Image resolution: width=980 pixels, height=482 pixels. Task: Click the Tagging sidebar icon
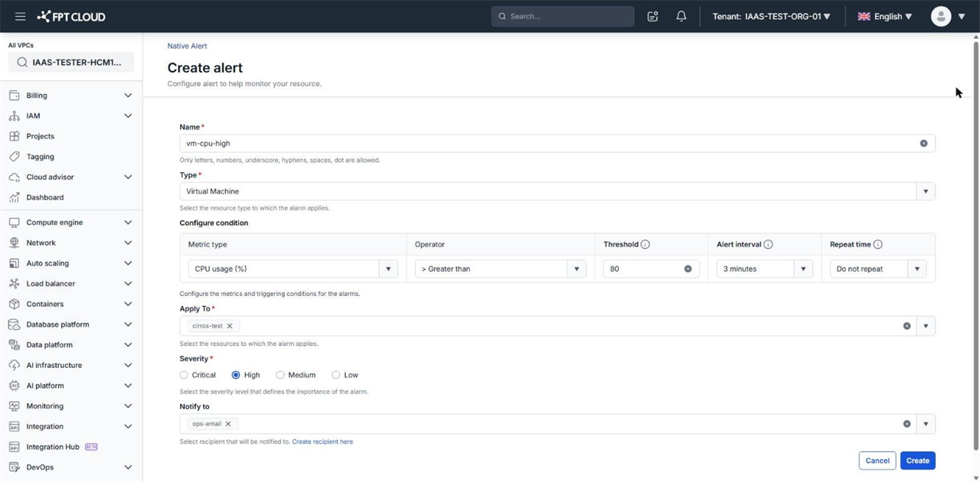14,156
